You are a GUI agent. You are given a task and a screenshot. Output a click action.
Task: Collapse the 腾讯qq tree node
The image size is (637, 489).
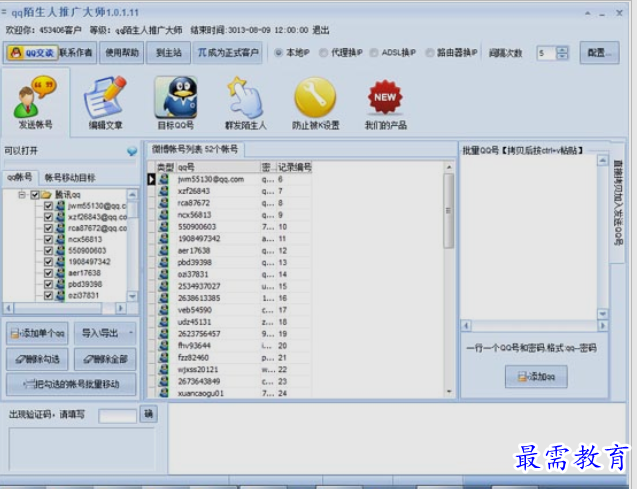coord(22,195)
